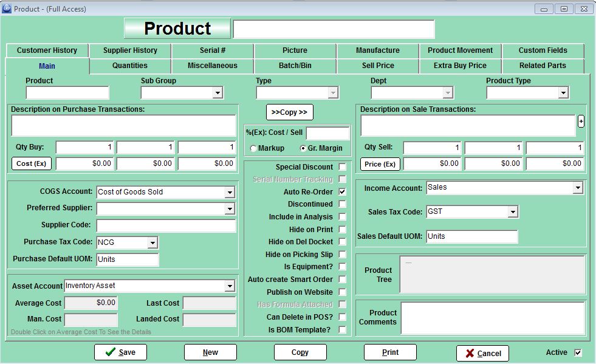Uncheck the Auto Re-Order checkbox

tap(343, 192)
